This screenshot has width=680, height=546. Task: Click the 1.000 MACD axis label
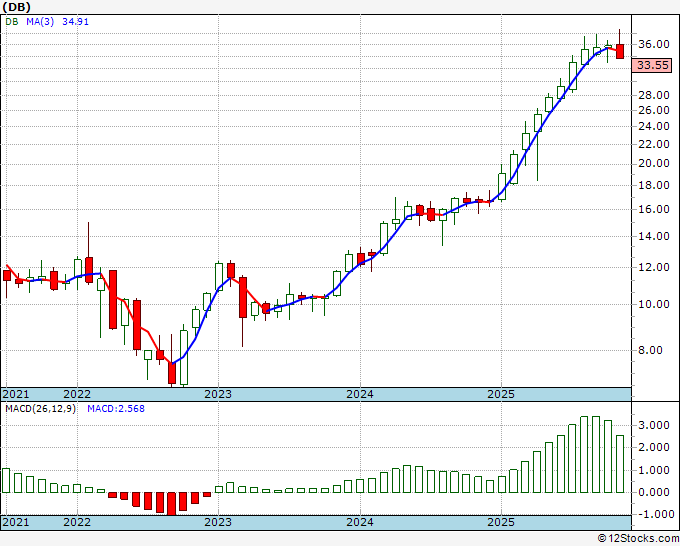pyautogui.click(x=654, y=470)
